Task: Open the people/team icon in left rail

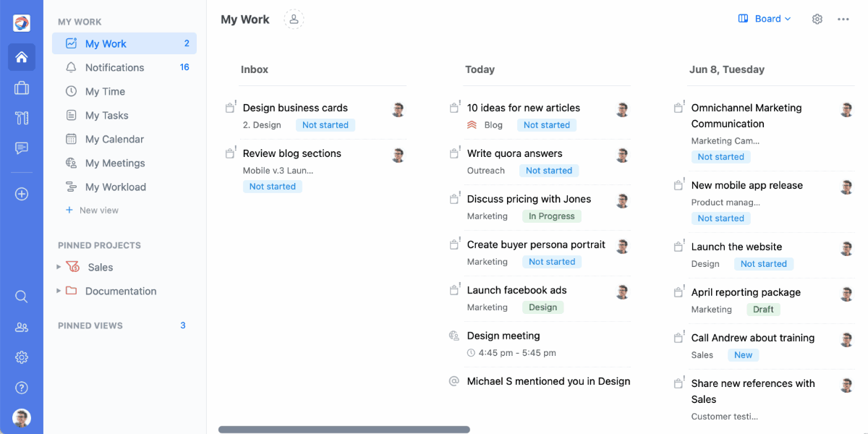Action: click(x=22, y=327)
